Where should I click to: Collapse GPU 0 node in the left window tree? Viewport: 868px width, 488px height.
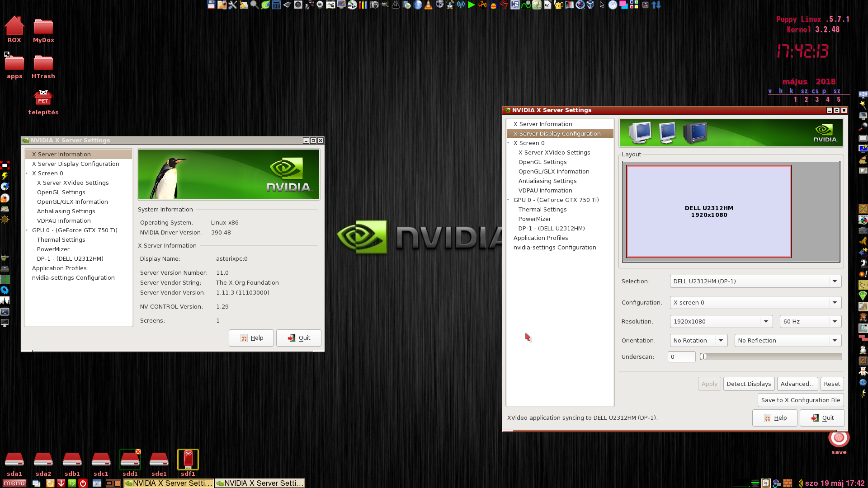27,230
